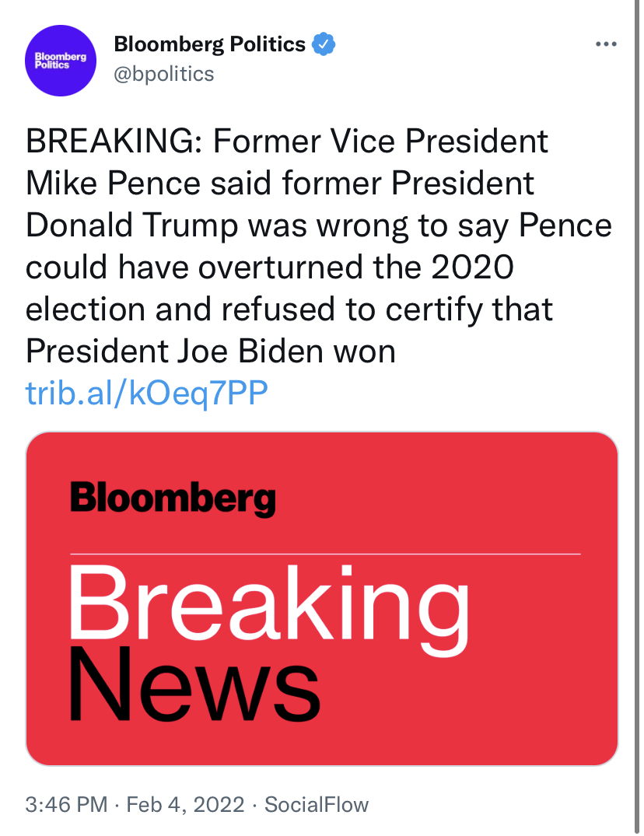Click "Donald Trump" in the tweet text

click(131, 226)
